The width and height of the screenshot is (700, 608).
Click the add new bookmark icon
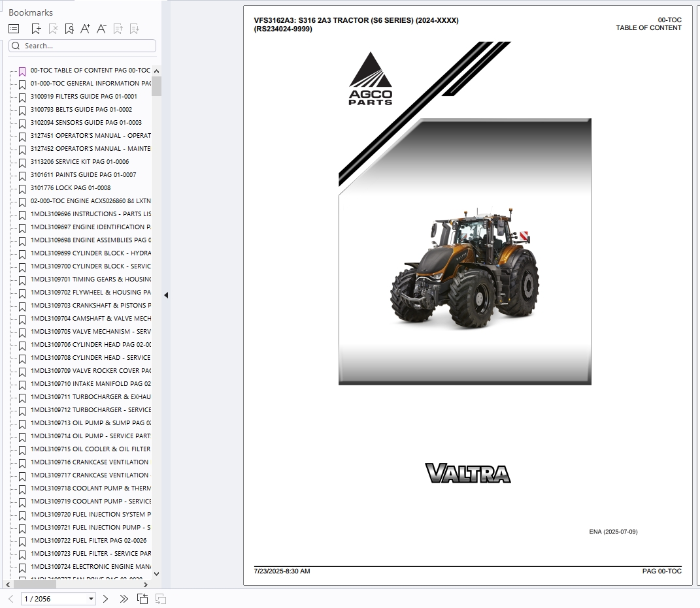(36, 29)
